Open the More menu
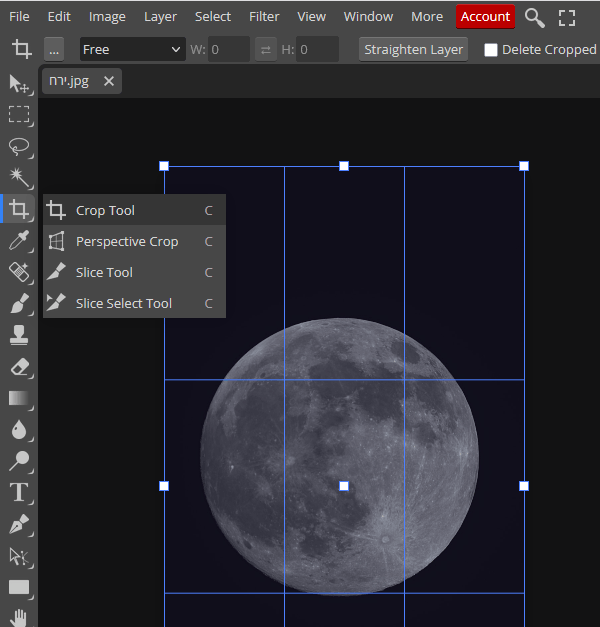The width and height of the screenshot is (600, 627). (427, 17)
